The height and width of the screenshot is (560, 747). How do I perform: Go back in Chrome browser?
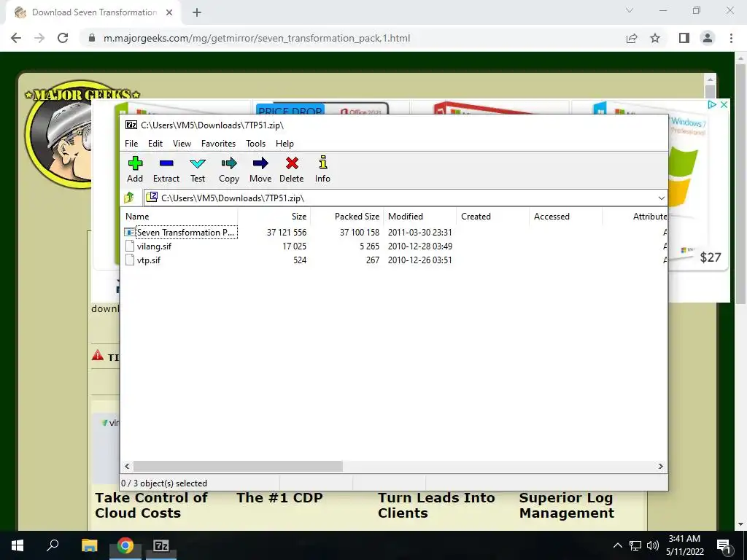[16, 38]
